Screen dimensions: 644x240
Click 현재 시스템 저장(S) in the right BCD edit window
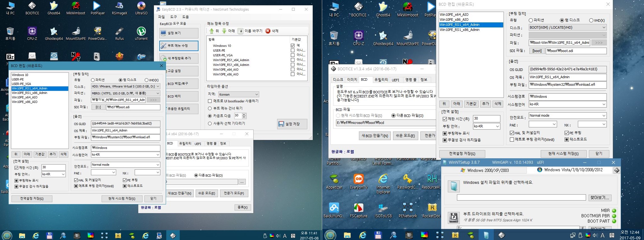click(x=563, y=154)
